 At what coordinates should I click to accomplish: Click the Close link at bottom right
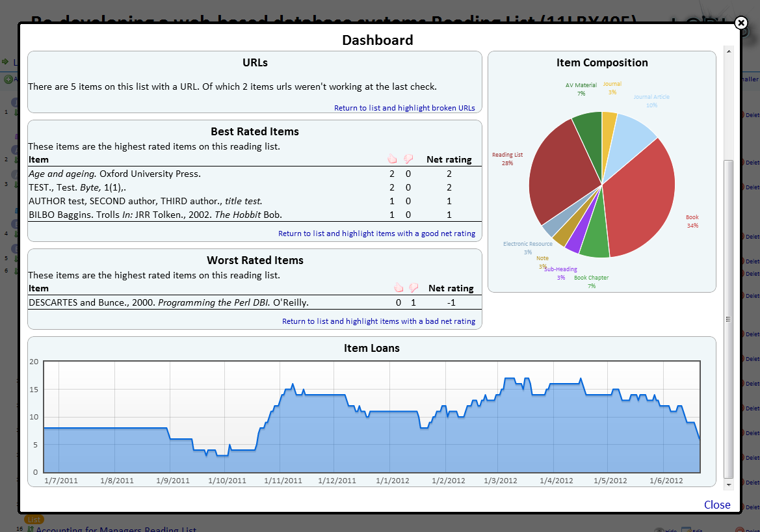click(716, 505)
